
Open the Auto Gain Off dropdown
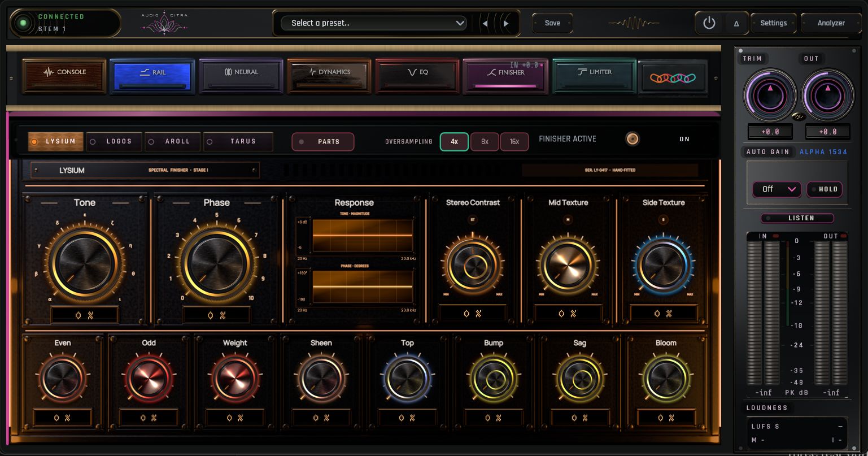(777, 189)
